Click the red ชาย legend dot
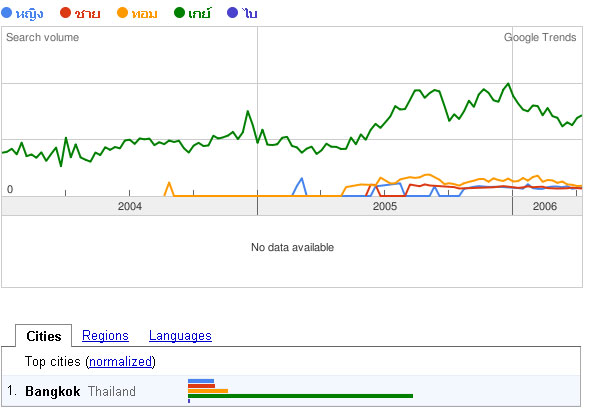 pyautogui.click(x=65, y=13)
